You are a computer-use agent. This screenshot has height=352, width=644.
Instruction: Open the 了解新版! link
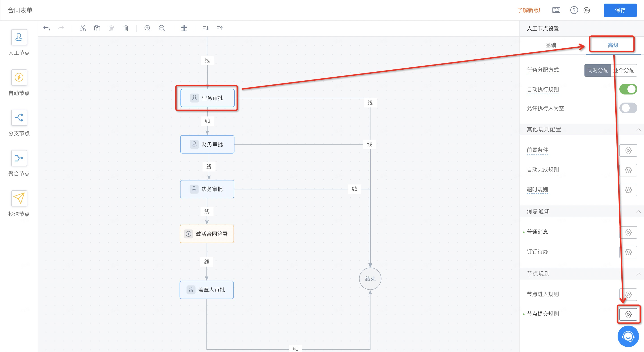coord(529,10)
